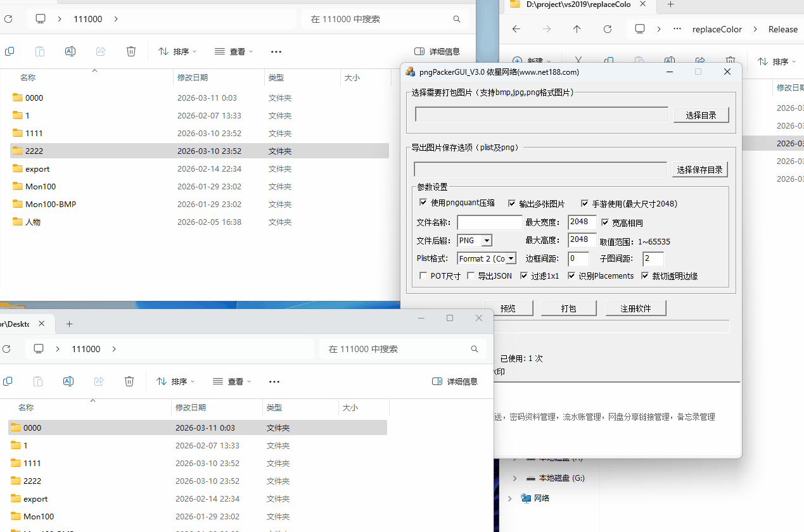
Task: Click the Paste icon in the upper Explorer toolbar
Action: pos(40,51)
